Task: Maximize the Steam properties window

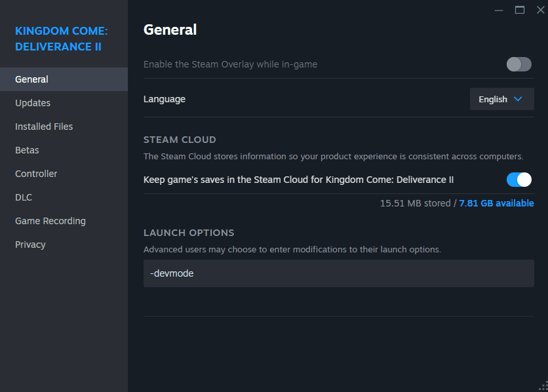Action: [x=520, y=10]
